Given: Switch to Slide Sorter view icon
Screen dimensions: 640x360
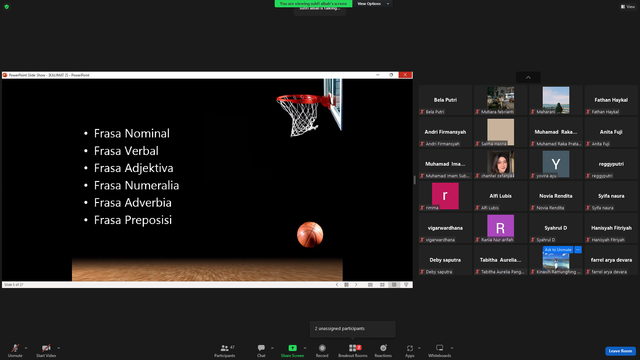Looking at the screenshot, I should (x=382, y=285).
